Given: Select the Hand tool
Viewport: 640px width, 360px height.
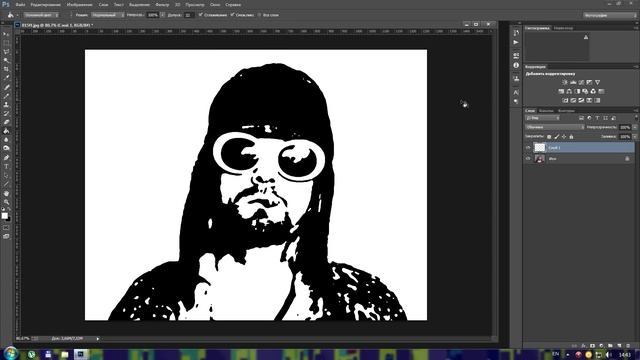Looking at the screenshot, I should (x=6, y=193).
